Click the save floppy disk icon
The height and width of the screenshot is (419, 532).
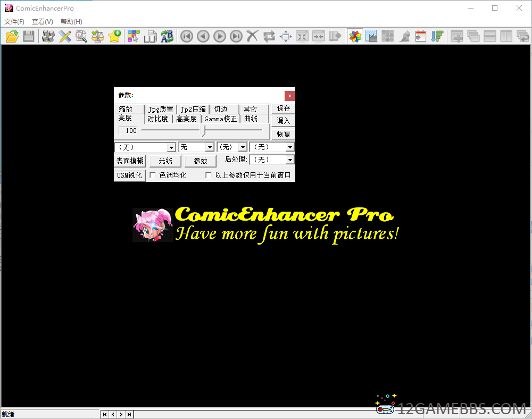coord(29,36)
